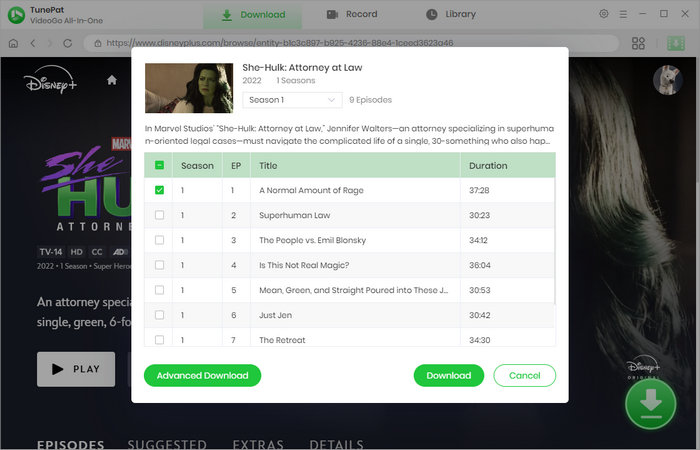Image resolution: width=700 pixels, height=450 pixels.
Task: Check episode 2 Superhuman Law
Action: point(159,215)
